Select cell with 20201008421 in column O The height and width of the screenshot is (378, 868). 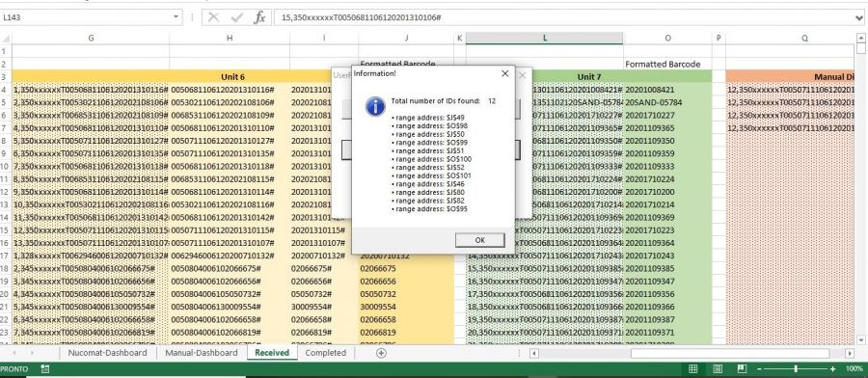[x=667, y=90]
